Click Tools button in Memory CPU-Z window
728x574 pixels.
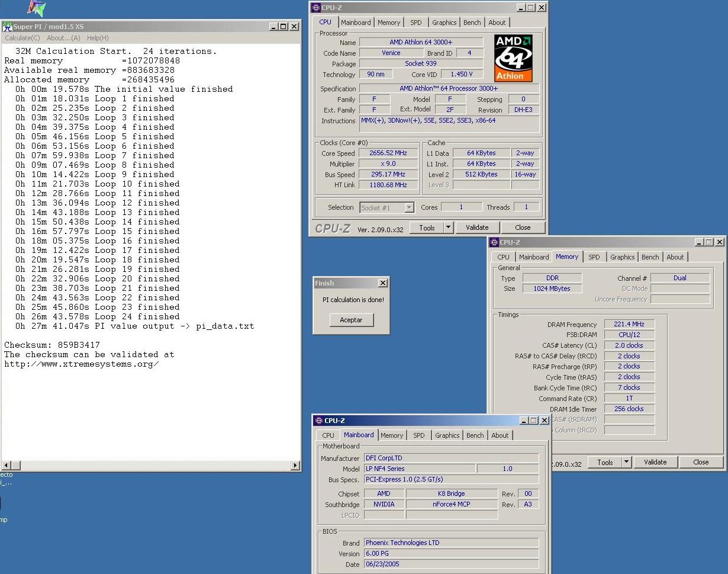(x=605, y=462)
